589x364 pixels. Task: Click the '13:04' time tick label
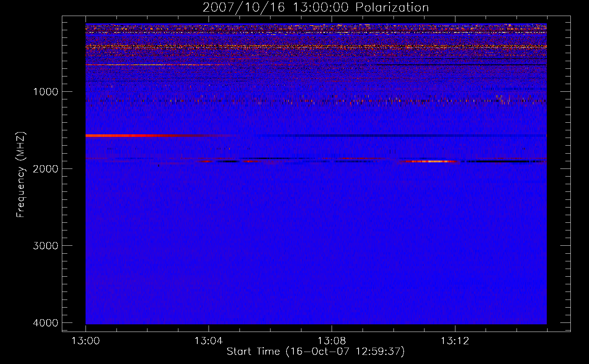point(209,341)
